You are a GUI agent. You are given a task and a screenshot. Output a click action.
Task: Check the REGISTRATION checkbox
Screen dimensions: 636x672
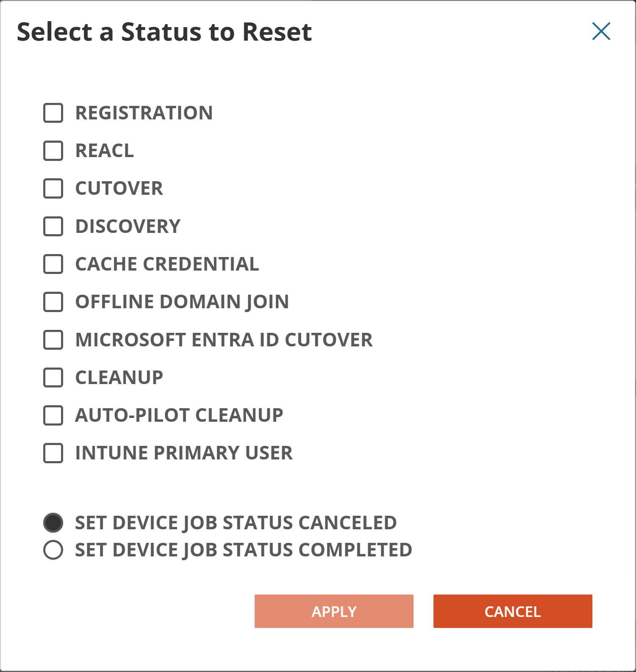point(53,113)
